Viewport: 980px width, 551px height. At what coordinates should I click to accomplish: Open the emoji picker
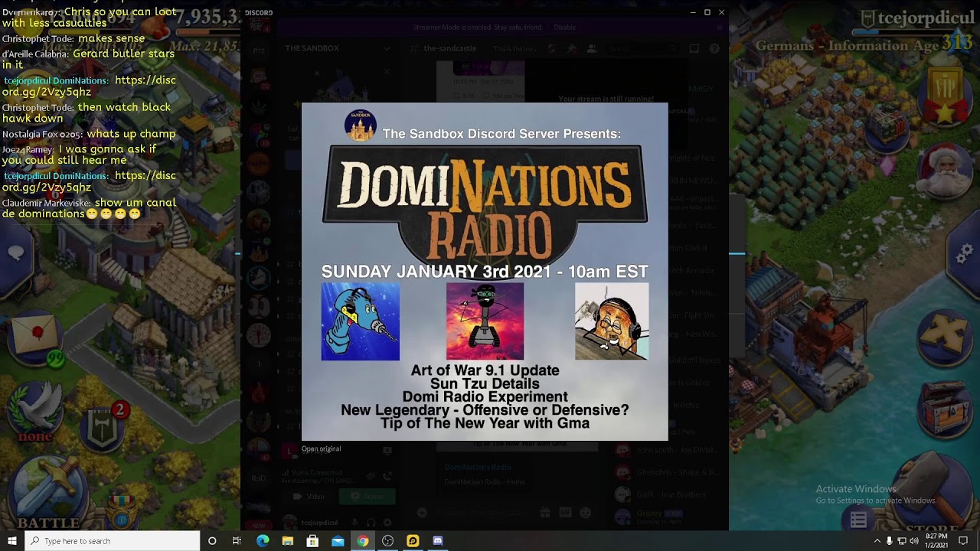click(585, 512)
